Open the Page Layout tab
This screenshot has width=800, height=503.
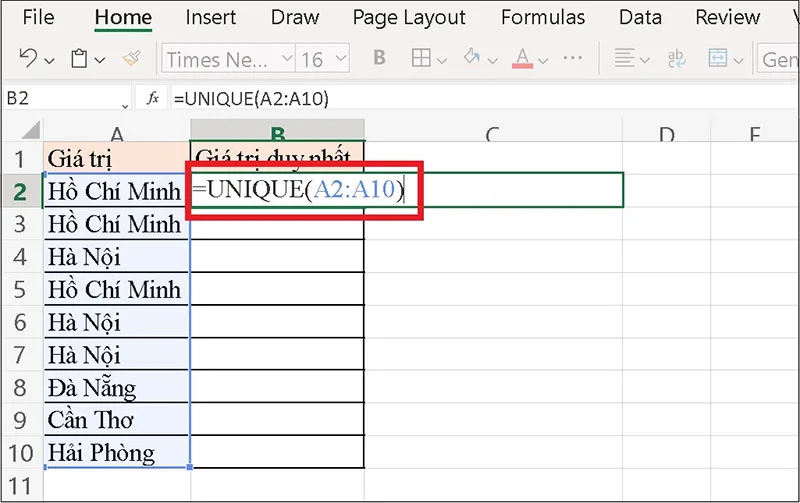409,18
